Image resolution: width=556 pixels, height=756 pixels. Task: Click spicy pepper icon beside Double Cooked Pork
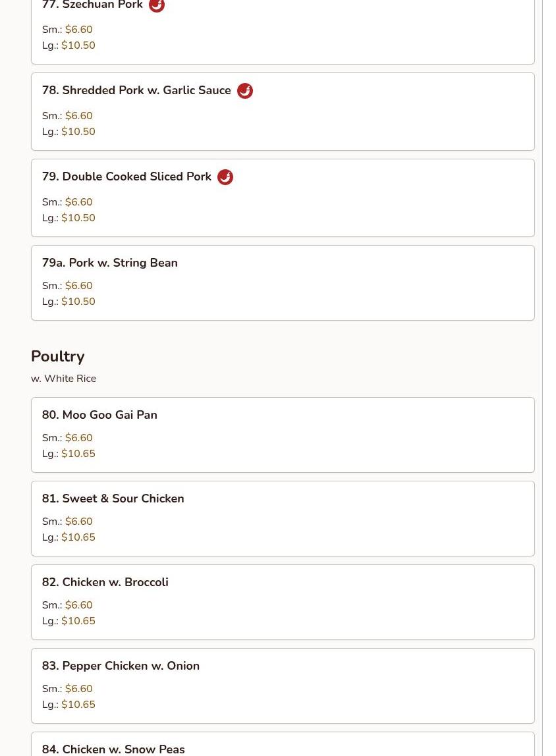[x=225, y=177]
